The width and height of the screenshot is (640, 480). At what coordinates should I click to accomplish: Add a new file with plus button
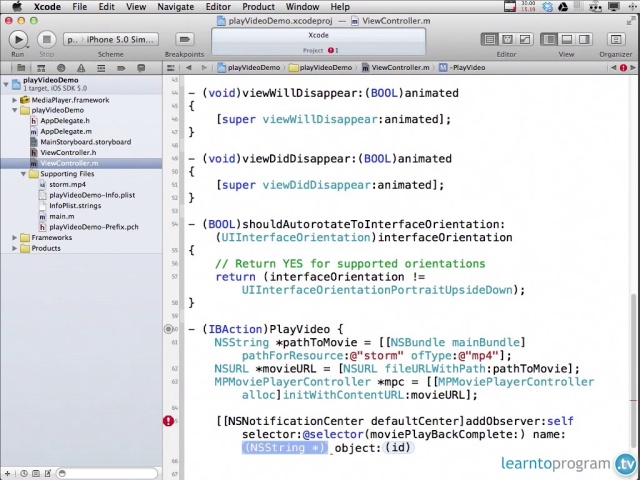7,473
